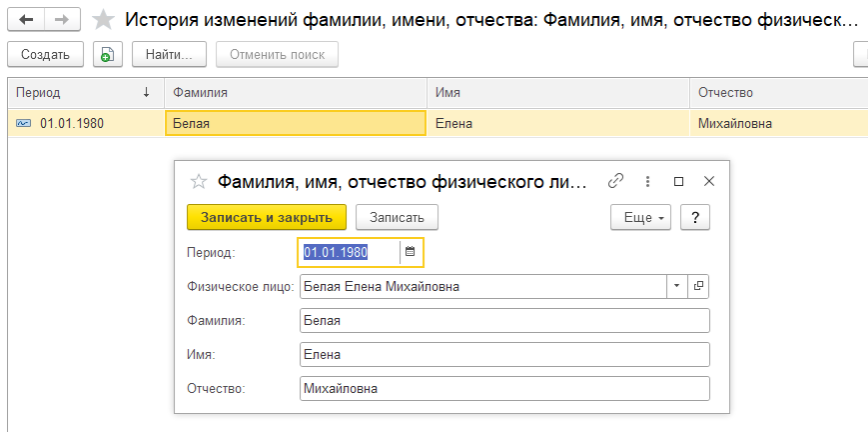The width and height of the screenshot is (868, 432).
Task: Click the Физическое лицо field
Action: tap(483, 287)
